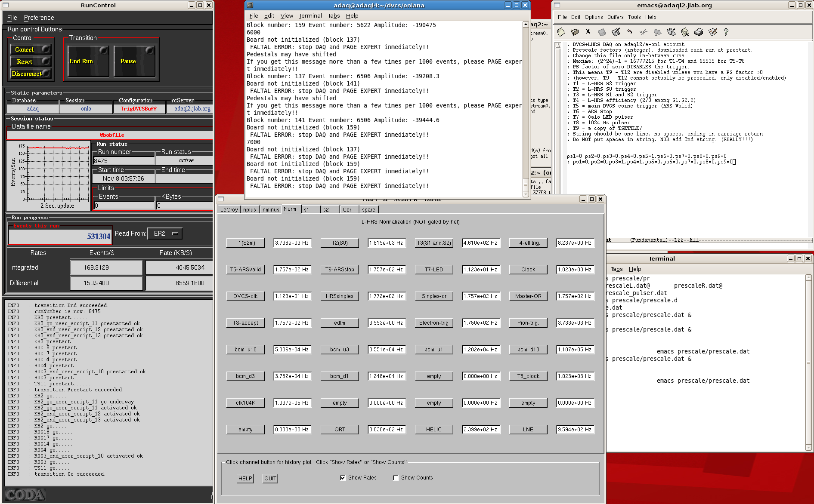Screen dimensions: 814x504
Task: Click the bcm_u10 channel button
Action: 245,350
